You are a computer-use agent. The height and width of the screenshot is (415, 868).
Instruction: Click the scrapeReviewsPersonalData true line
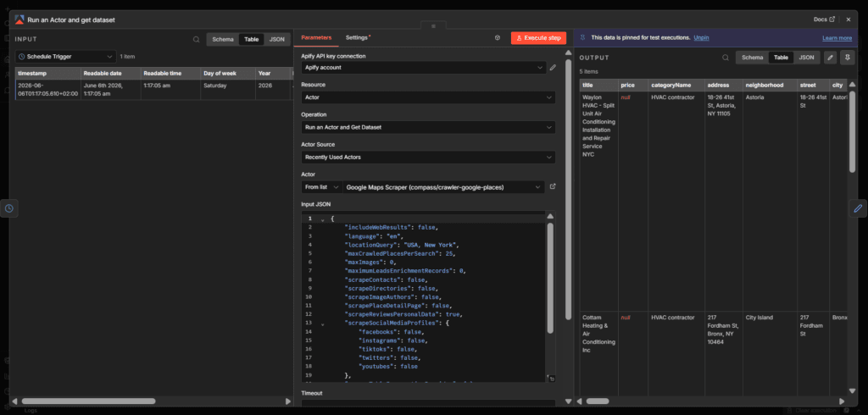403,314
